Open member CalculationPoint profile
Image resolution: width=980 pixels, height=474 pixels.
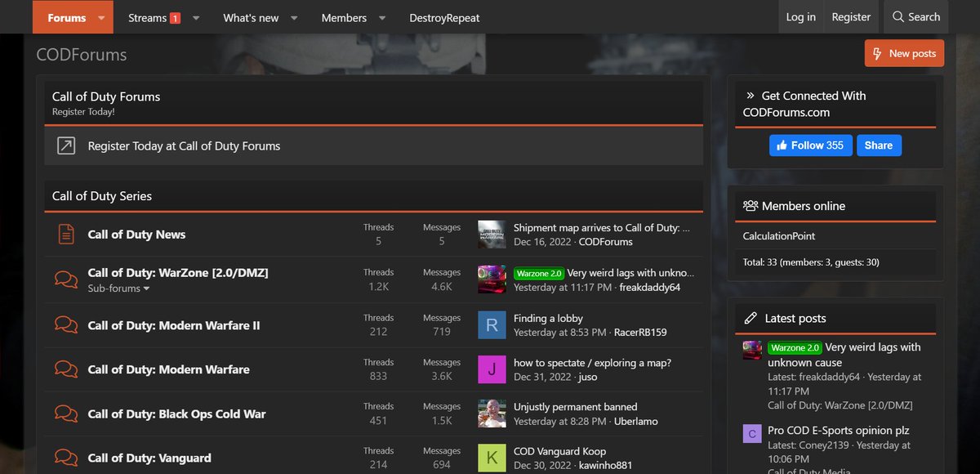coord(779,236)
